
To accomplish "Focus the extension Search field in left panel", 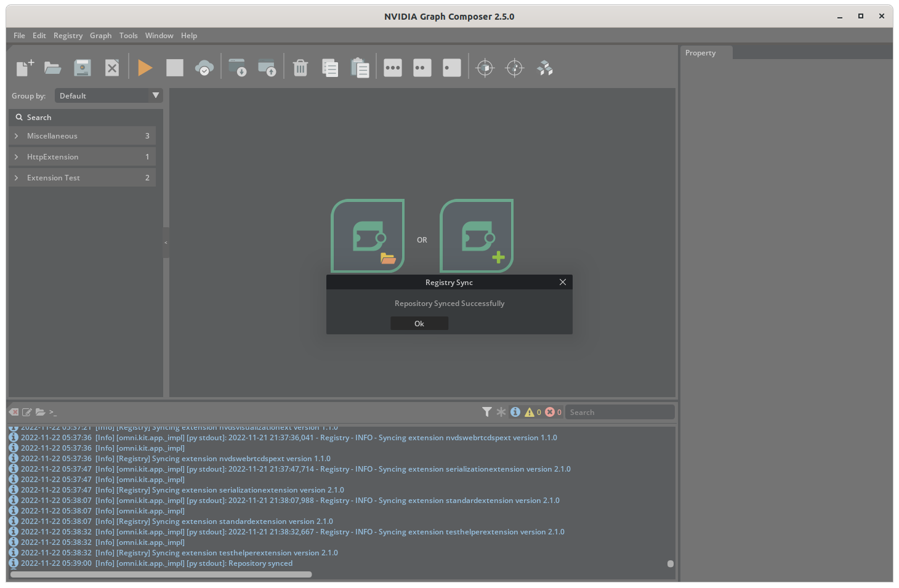I will [86, 117].
